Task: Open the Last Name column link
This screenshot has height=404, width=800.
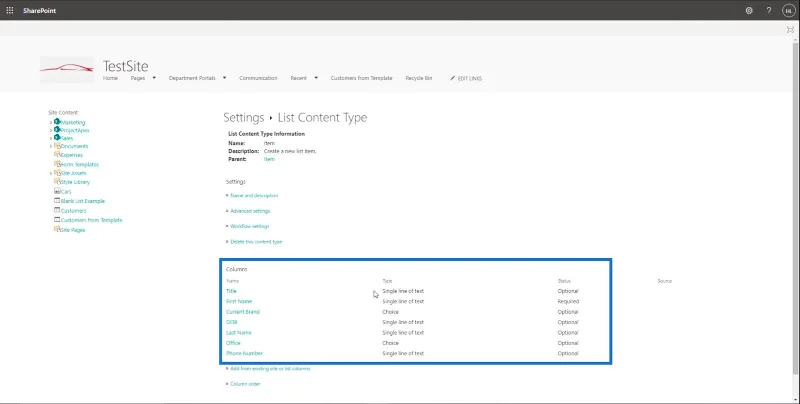Action: click(239, 333)
